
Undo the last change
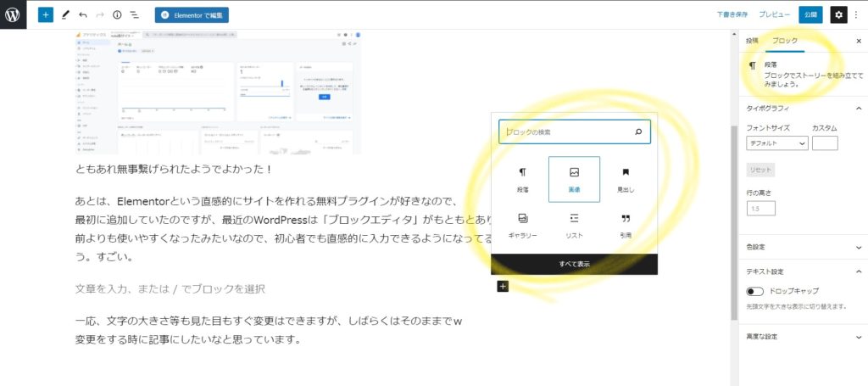point(82,14)
